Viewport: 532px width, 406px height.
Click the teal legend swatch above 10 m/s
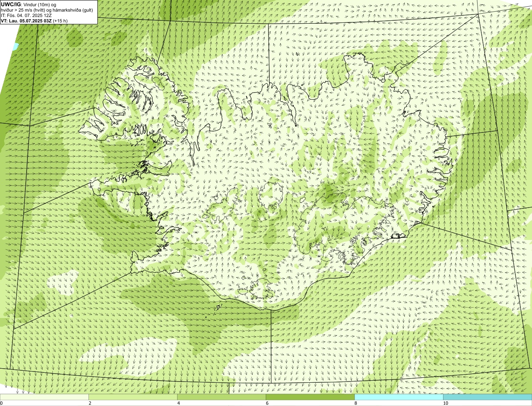[x=488, y=397]
